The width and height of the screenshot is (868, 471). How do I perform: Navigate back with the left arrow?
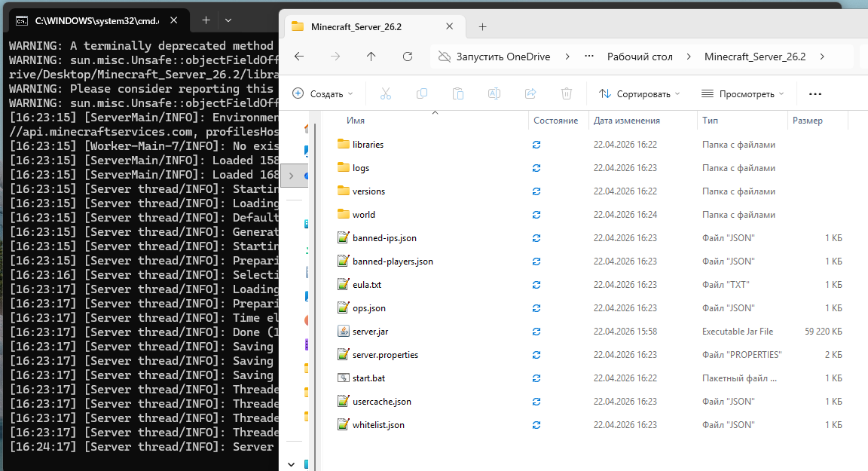pos(299,57)
